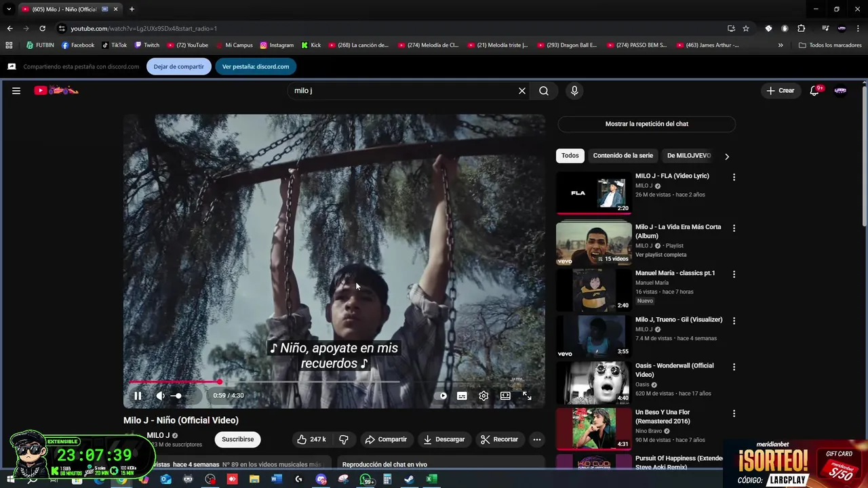Go to YouTube home via logo
This screenshot has height=488, width=868.
[56, 90]
